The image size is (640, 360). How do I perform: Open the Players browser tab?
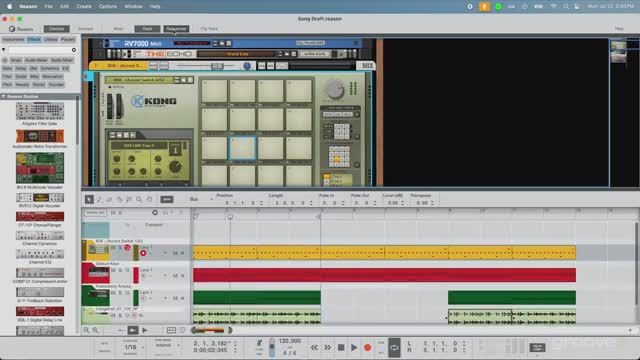[68, 40]
